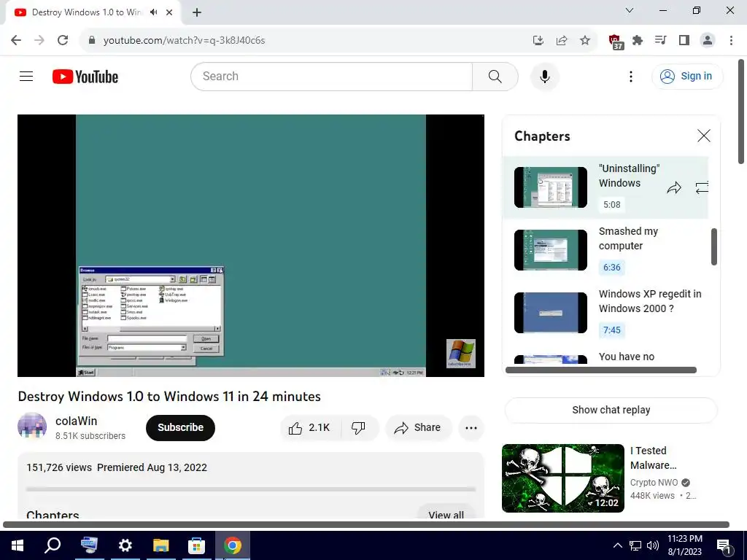Open the "Uninstalling" Windows chapter thumbnail

pyautogui.click(x=550, y=187)
